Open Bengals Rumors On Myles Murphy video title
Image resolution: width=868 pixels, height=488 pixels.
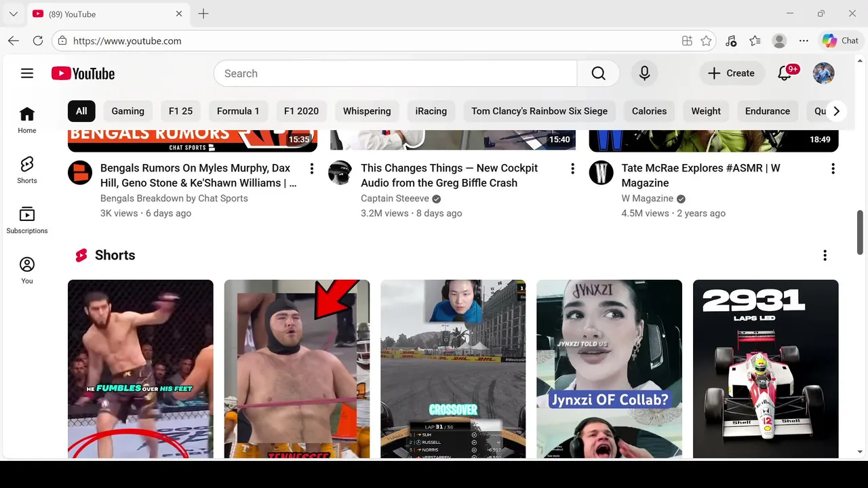pos(198,176)
